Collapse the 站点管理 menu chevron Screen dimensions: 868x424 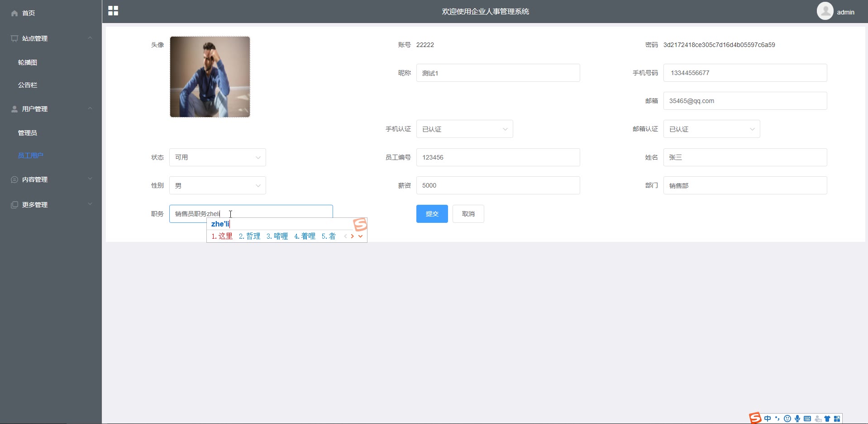[90, 38]
